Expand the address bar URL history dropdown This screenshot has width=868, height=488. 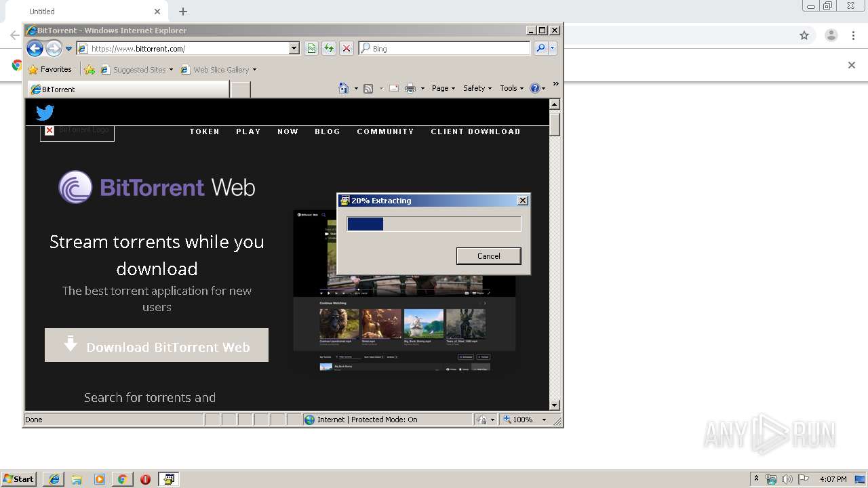click(294, 49)
